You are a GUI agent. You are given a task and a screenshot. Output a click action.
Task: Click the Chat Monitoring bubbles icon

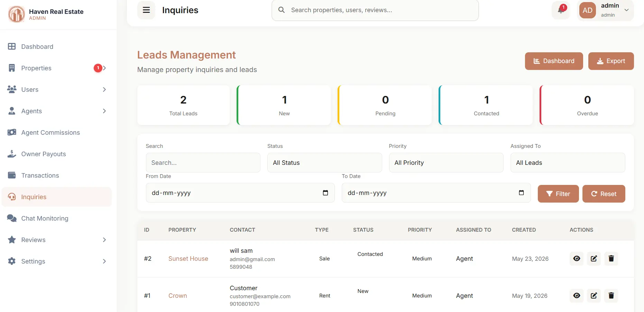(12, 218)
